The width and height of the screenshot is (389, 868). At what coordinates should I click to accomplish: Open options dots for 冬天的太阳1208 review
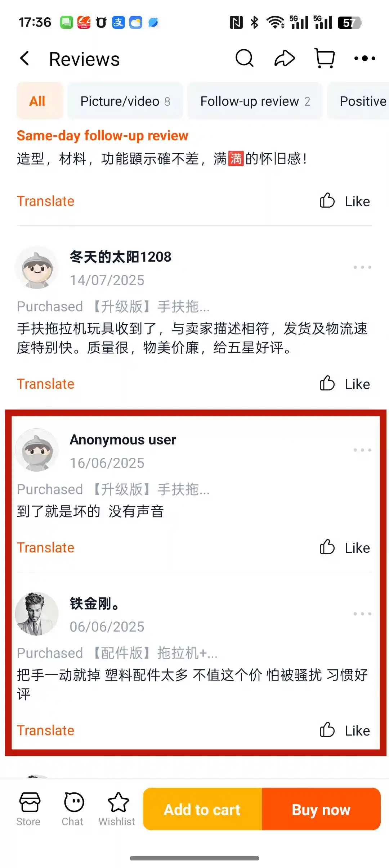pos(362,267)
